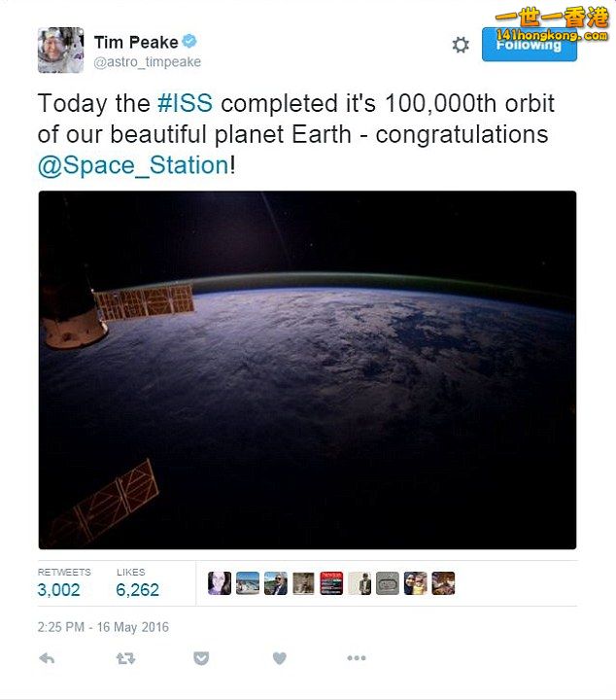Open the tweet timestamp 2:25 PM - 16 May 2016
Viewport: 616px width, 700px height.
pos(103,627)
